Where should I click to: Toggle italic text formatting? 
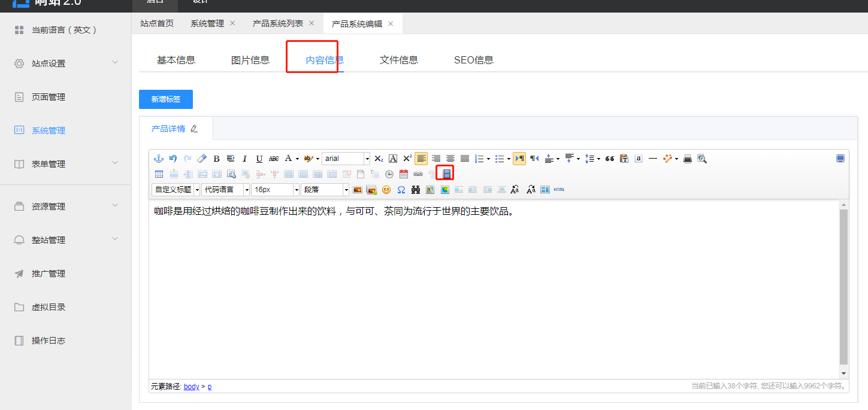(x=244, y=159)
